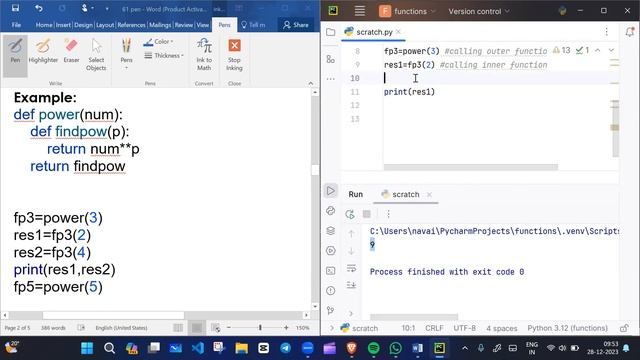Choose the Select Objects tool
This screenshot has width=640, height=360.
96,55
